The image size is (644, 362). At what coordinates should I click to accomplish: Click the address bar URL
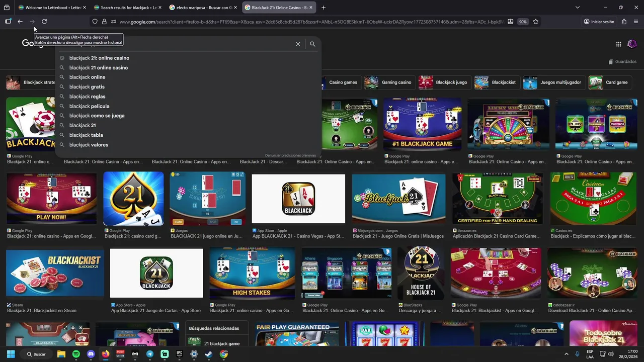(x=311, y=22)
